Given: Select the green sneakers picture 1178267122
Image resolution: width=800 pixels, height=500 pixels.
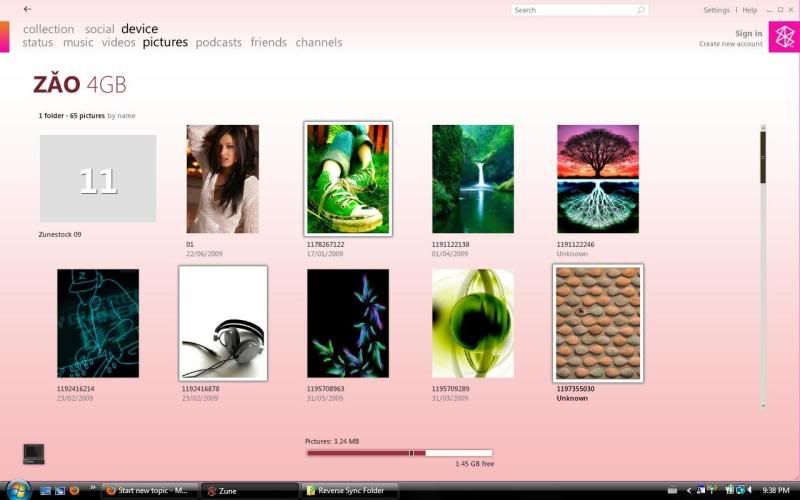Looking at the screenshot, I should point(348,179).
